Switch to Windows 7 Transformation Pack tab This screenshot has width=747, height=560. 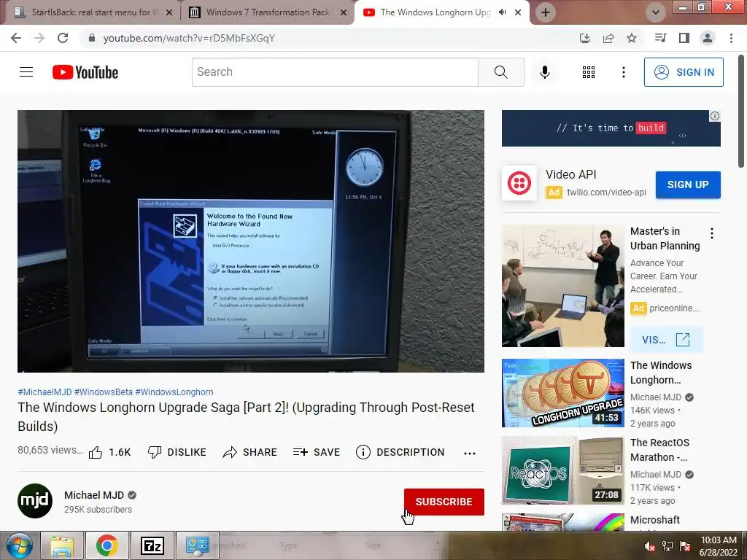click(x=267, y=12)
